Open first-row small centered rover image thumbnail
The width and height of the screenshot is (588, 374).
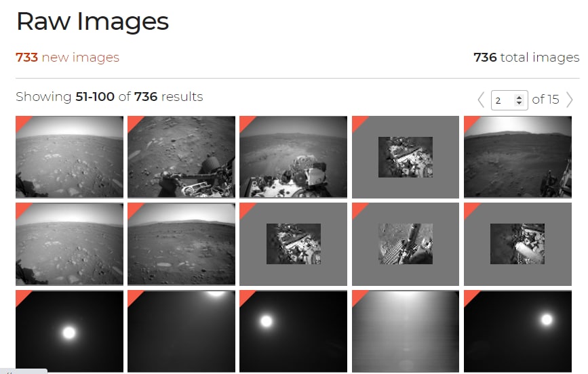pyautogui.click(x=406, y=157)
